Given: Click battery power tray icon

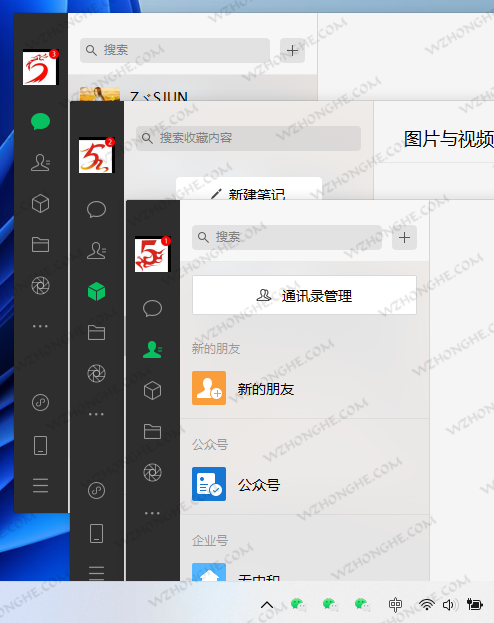Looking at the screenshot, I should 475,605.
